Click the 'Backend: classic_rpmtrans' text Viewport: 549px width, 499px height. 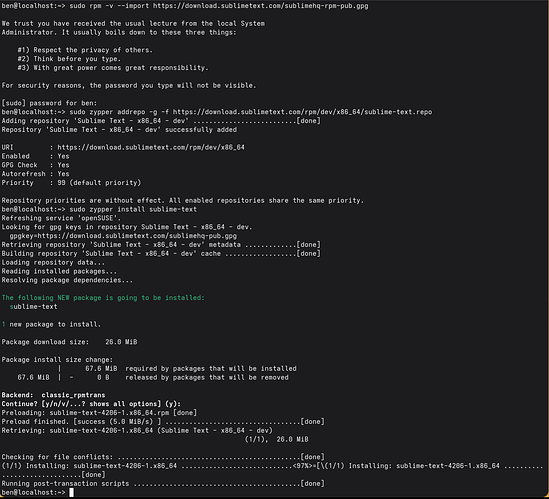tap(53, 395)
